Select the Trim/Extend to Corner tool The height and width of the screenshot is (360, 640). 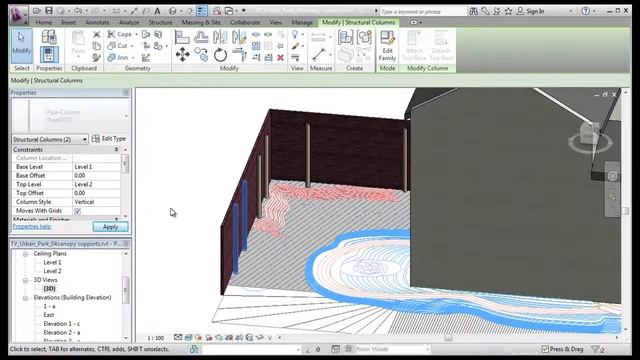(x=240, y=54)
